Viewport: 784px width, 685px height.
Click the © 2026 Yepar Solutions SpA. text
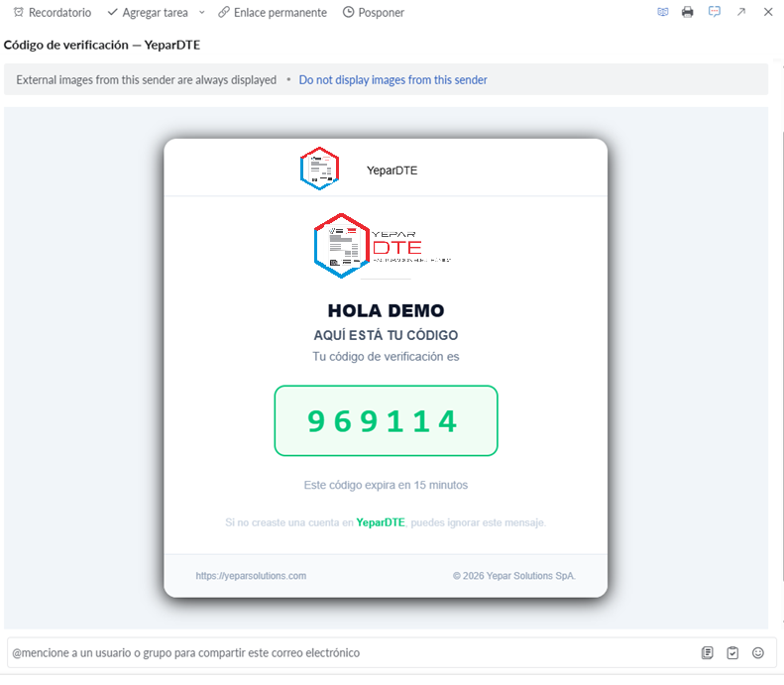(514, 576)
